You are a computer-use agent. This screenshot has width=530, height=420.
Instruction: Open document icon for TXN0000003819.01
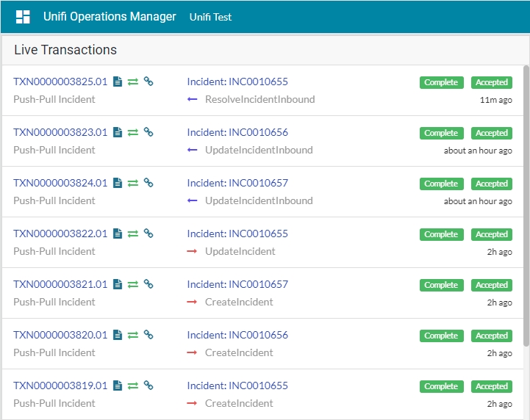click(x=118, y=386)
